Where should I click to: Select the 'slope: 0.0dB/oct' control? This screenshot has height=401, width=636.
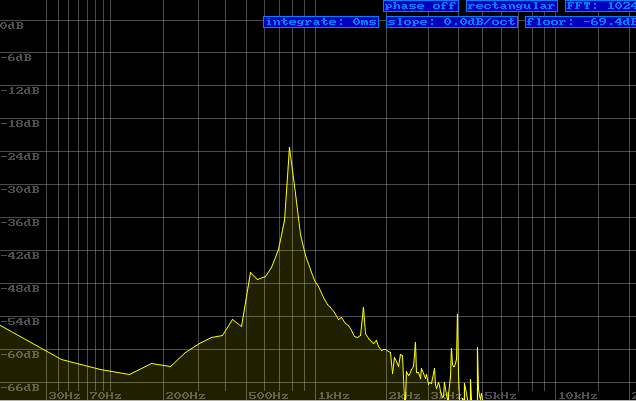click(x=452, y=22)
